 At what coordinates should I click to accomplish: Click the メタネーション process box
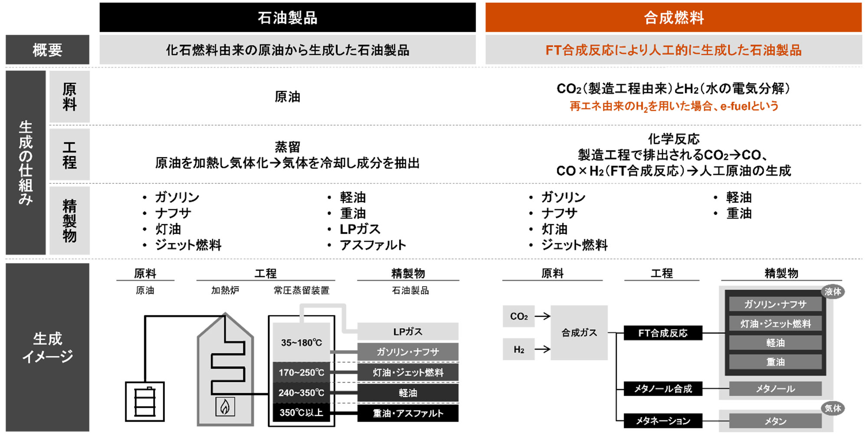coord(663,420)
